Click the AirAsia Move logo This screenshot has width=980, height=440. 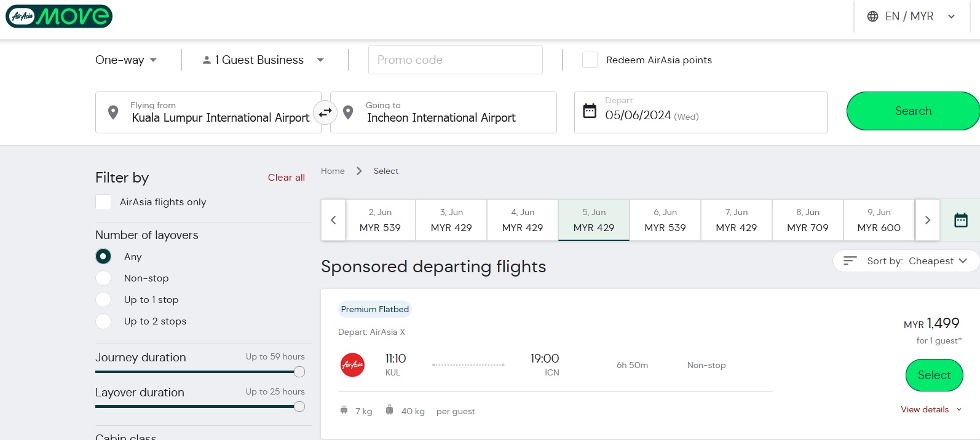[x=59, y=17]
